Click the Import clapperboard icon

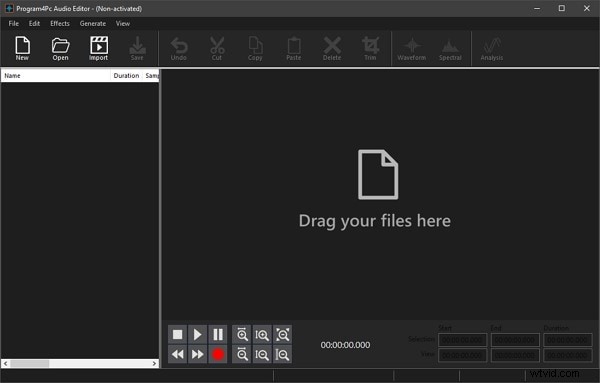[99, 48]
